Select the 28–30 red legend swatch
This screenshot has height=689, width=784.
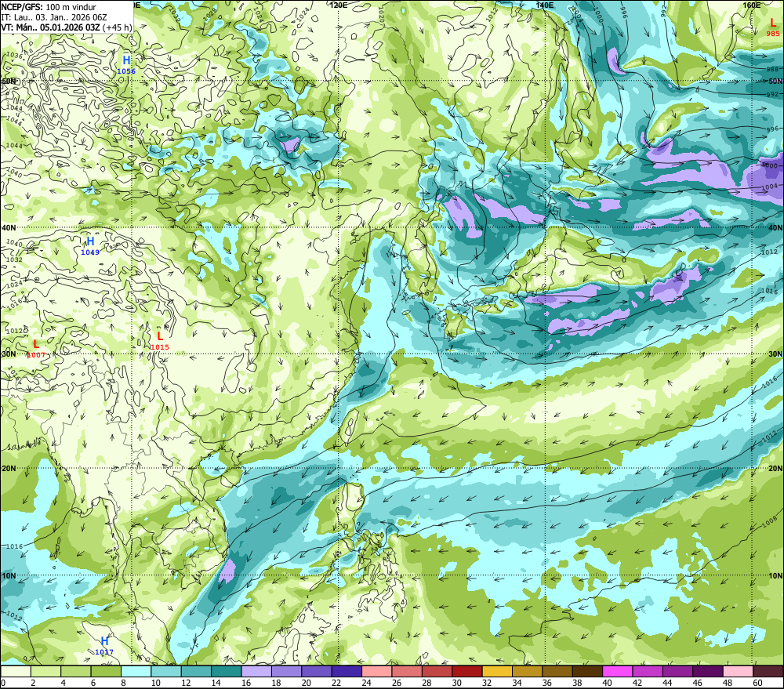[x=437, y=672]
